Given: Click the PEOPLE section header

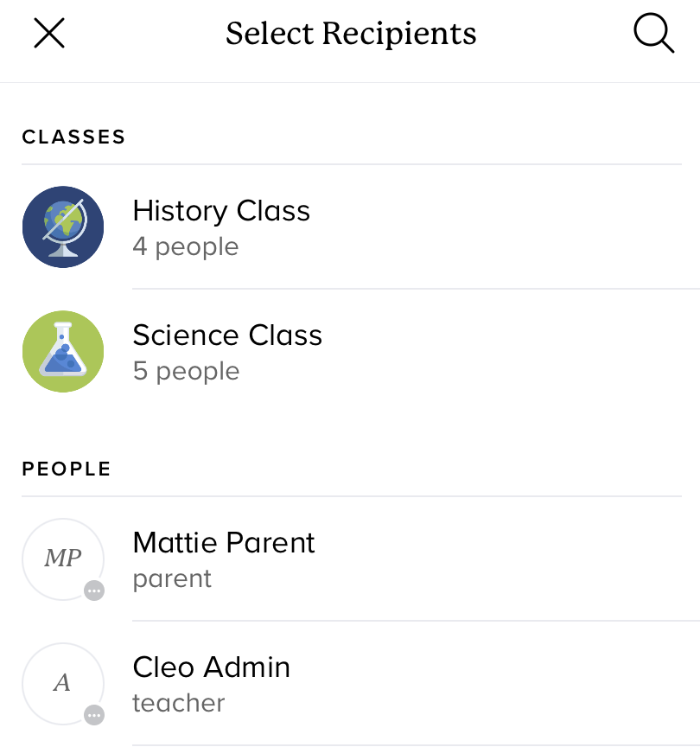Looking at the screenshot, I should tap(67, 469).
